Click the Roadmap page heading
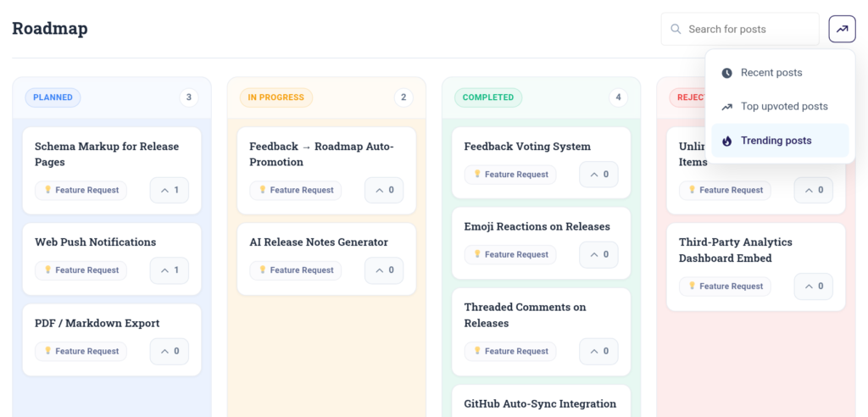The height and width of the screenshot is (417, 868). pos(50,28)
